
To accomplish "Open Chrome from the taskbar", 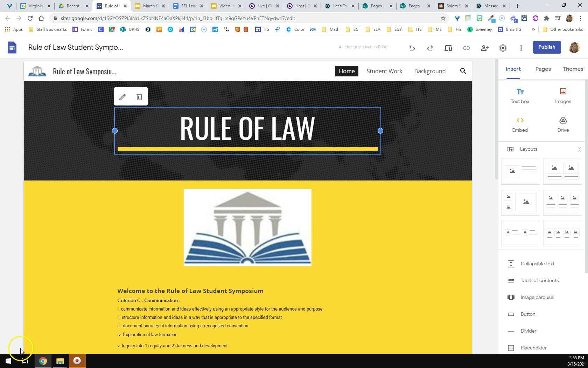I will (x=43, y=361).
